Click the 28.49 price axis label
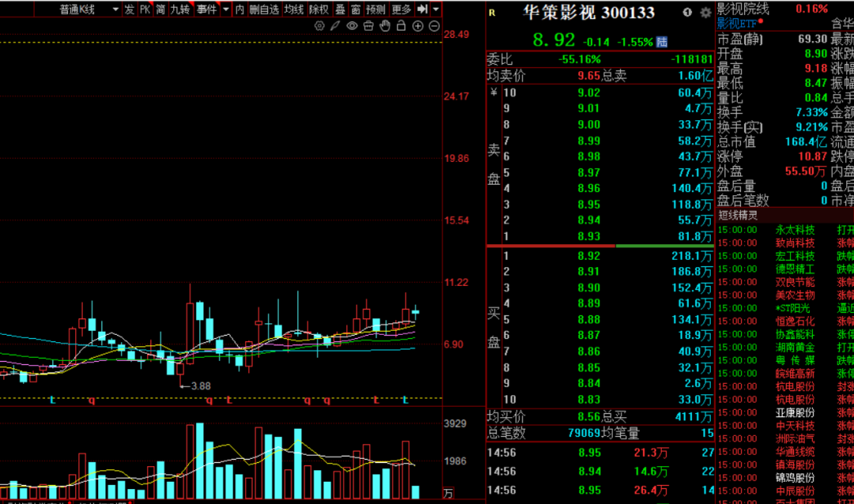Image resolution: width=854 pixels, height=504 pixels. tap(456, 34)
